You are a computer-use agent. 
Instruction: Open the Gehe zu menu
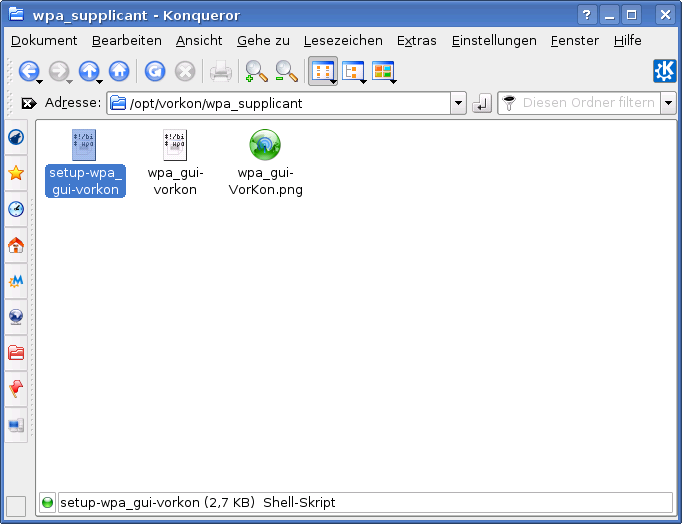(263, 40)
